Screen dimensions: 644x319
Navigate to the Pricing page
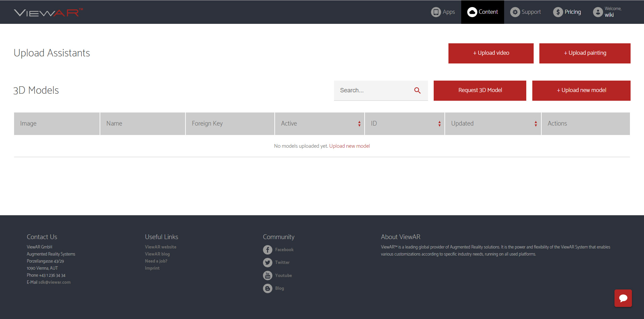(x=567, y=12)
